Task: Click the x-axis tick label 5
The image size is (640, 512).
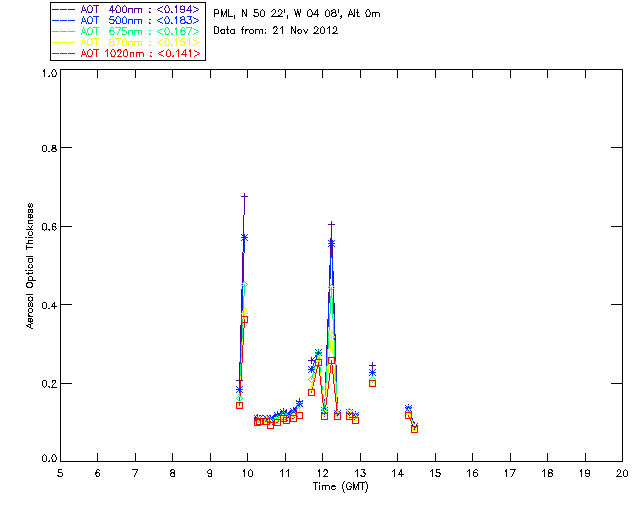Action: [60, 473]
